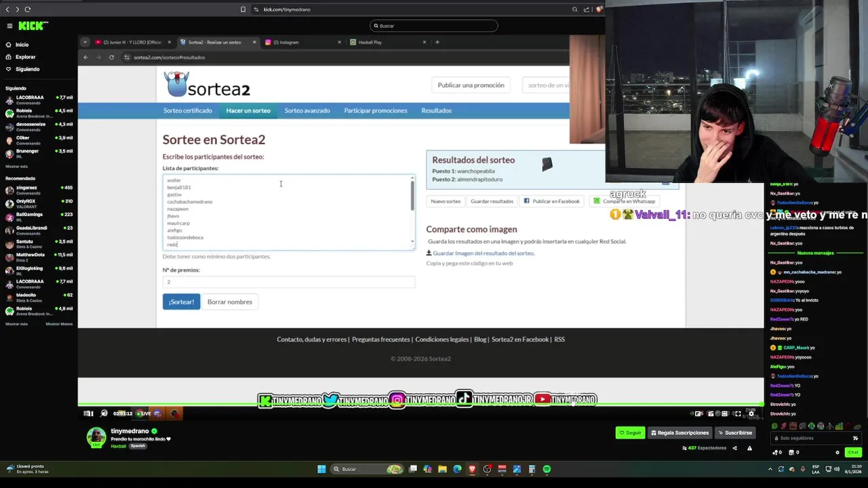Seek the stream progress bar
Viewport: 868px width, 488px height.
click(420, 405)
